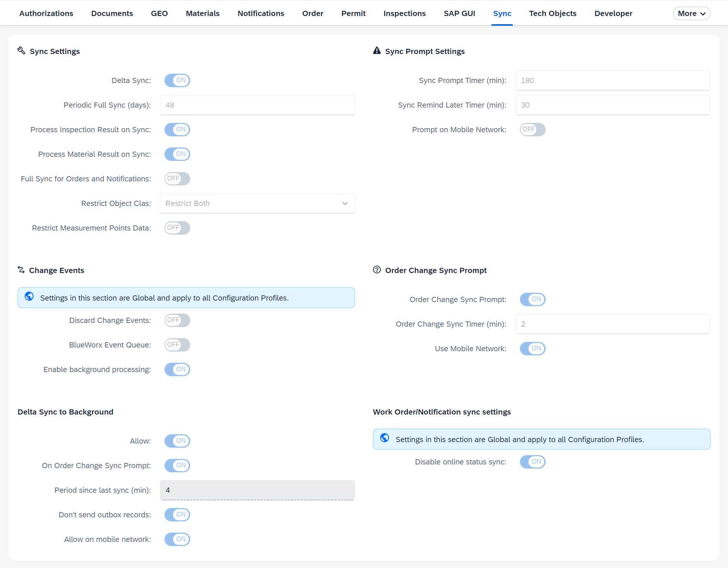Click the Change Events arrows icon
Screen dimensions: 728x568
click(21, 270)
